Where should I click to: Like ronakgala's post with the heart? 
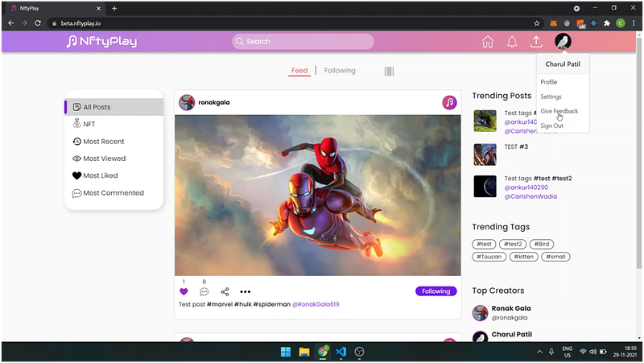(x=184, y=291)
